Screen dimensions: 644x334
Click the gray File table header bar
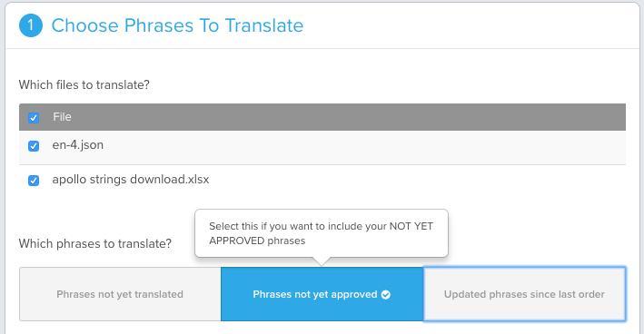point(322,117)
